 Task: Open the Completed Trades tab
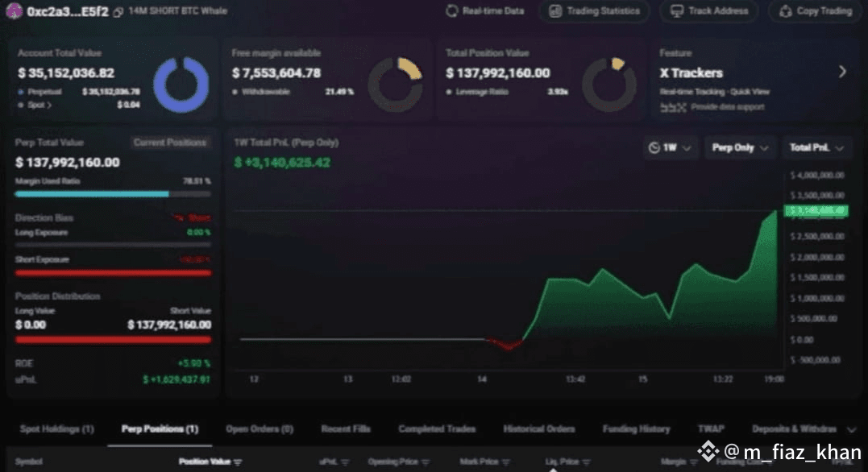point(437,429)
